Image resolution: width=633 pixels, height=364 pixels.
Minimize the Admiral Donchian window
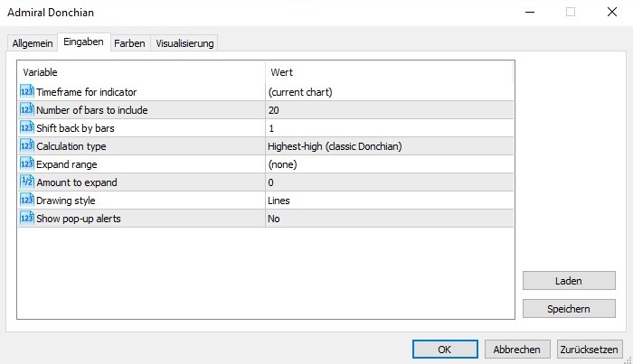point(530,12)
